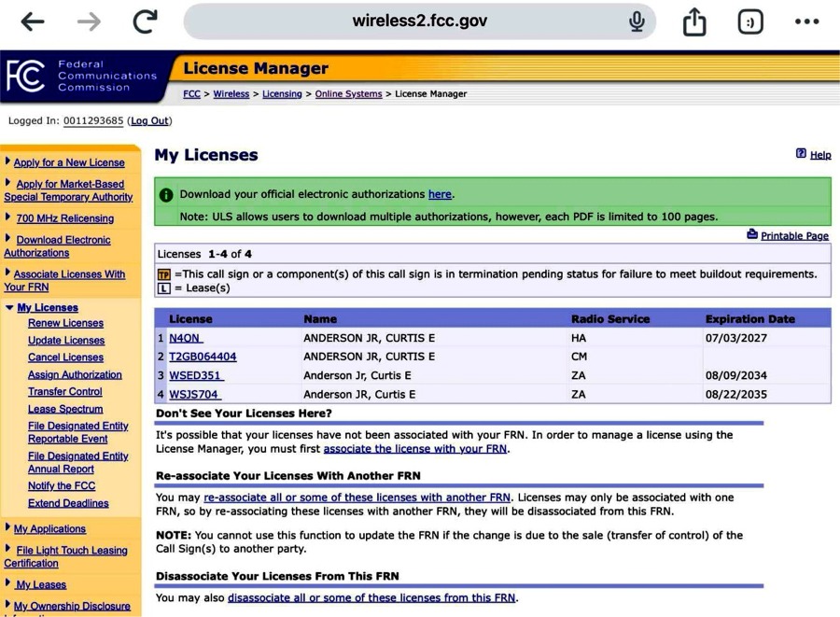Click Log Out link
The image size is (840, 617).
149,121
